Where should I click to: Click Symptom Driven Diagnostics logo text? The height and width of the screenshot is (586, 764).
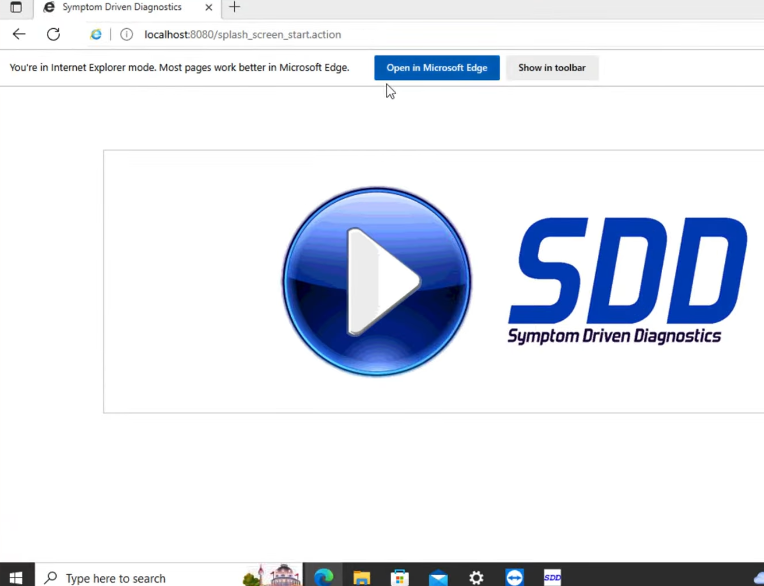tap(614, 336)
